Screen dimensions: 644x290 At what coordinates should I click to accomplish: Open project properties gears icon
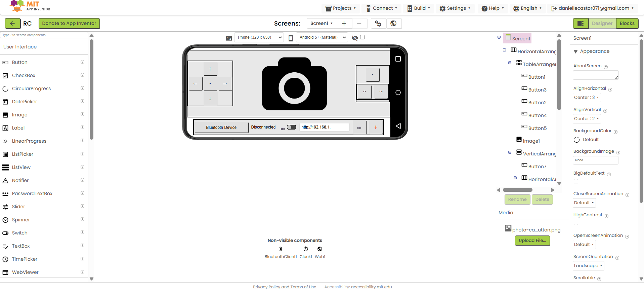pyautogui.click(x=378, y=23)
